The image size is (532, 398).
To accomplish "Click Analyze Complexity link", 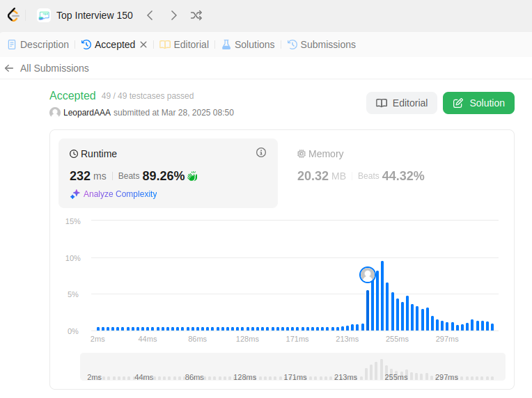I will (120, 194).
